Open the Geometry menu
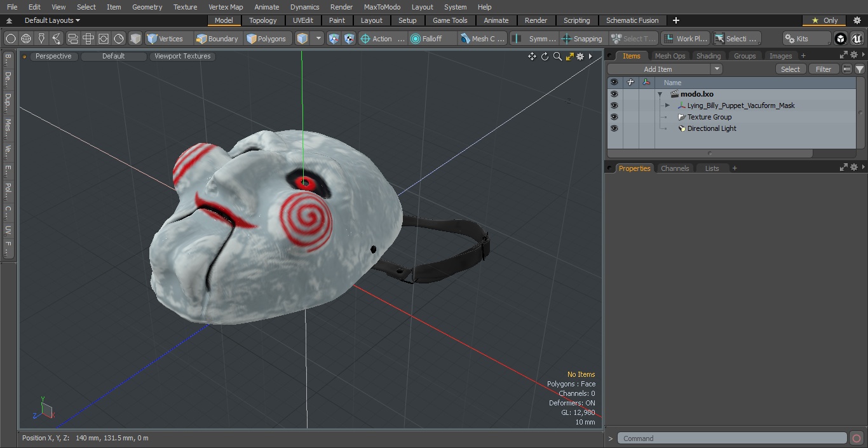This screenshot has width=868, height=448. 147,7
